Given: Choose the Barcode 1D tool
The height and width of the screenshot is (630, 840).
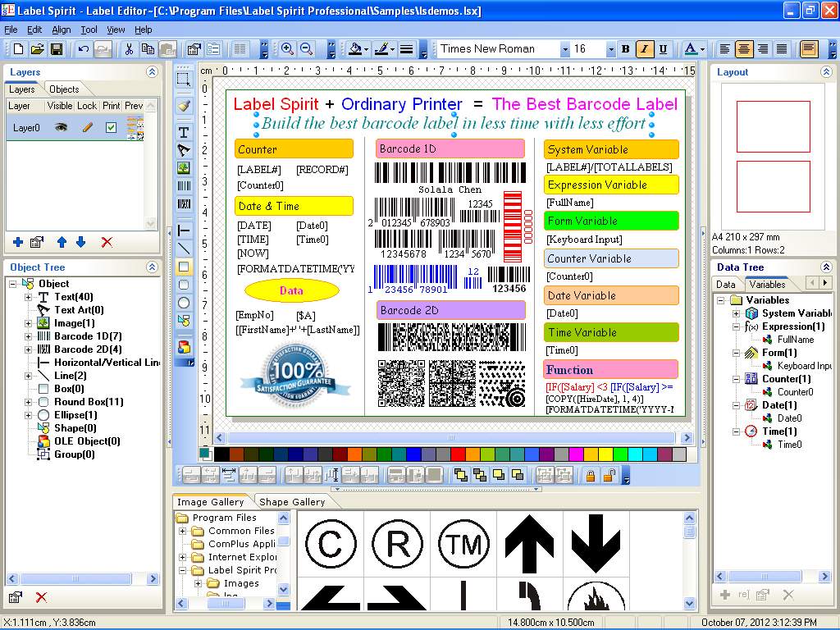Looking at the screenshot, I should [x=184, y=185].
